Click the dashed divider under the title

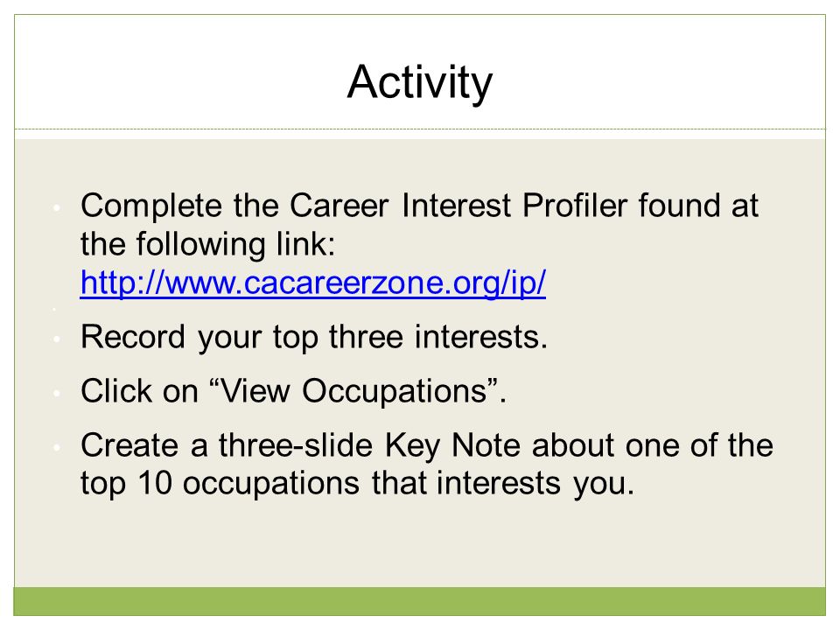[419, 129]
